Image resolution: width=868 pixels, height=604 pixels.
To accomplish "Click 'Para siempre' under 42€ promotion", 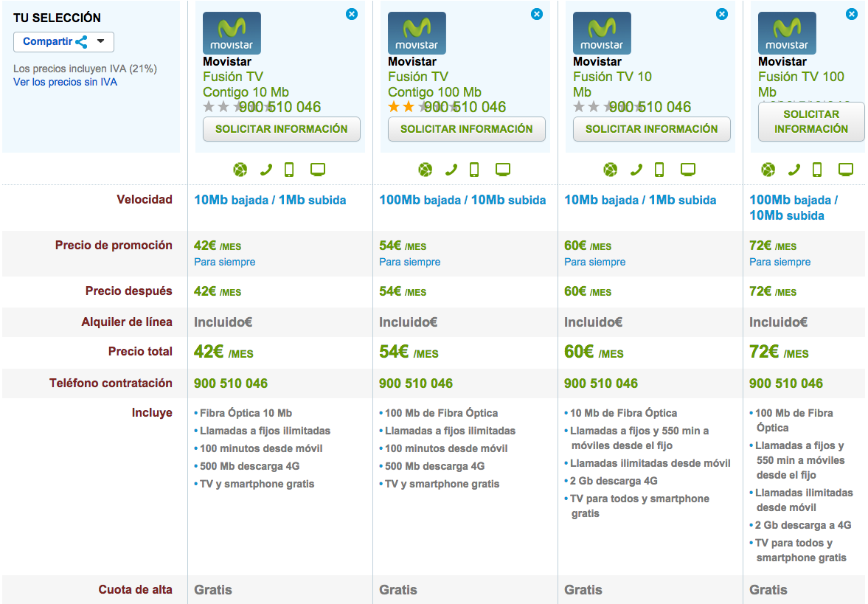I will point(225,262).
